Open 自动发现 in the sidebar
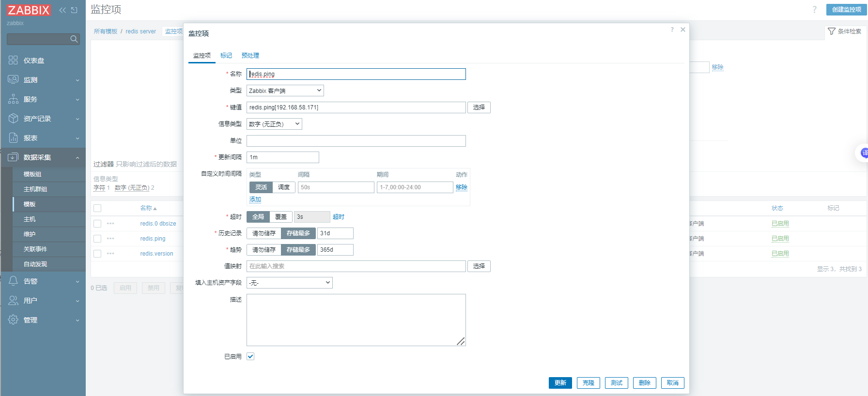This screenshot has width=868, height=396. [35, 264]
